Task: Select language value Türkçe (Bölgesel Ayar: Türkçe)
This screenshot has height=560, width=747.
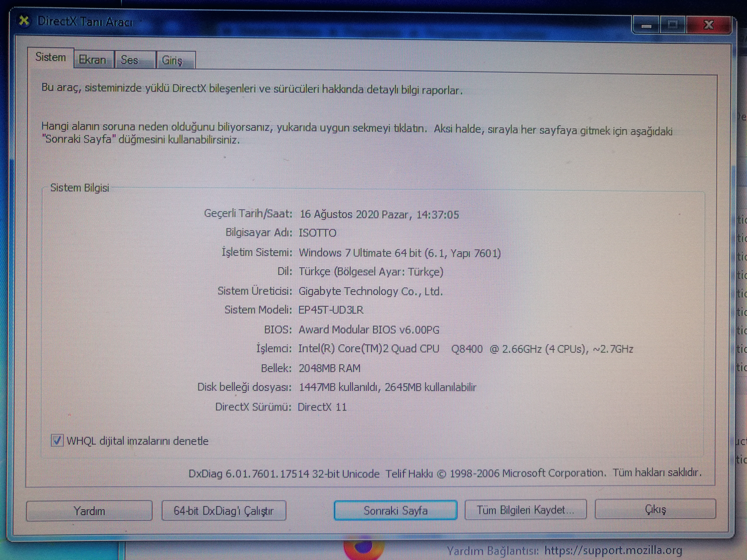Action: click(x=371, y=272)
